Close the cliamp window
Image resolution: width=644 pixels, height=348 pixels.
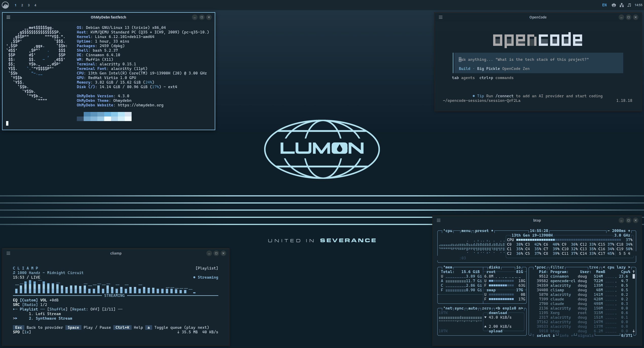(223, 253)
